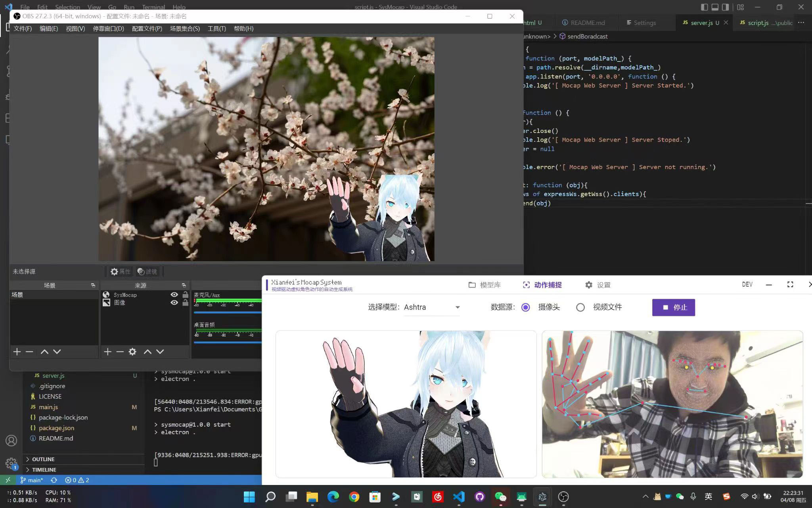Image resolution: width=812 pixels, height=508 pixels.
Task: Select 视频文件 video file radio
Action: pyautogui.click(x=580, y=307)
